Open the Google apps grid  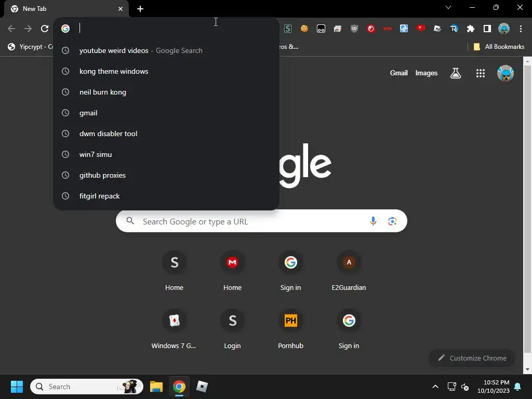(x=480, y=73)
